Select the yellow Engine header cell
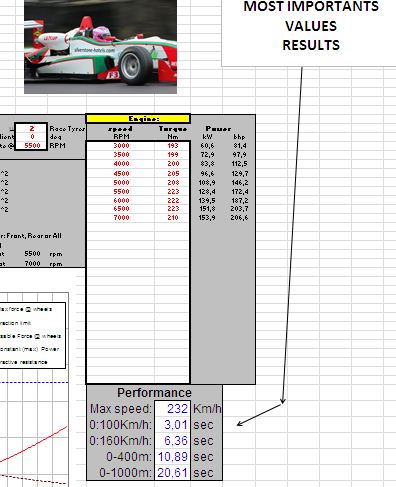 pyautogui.click(x=138, y=119)
